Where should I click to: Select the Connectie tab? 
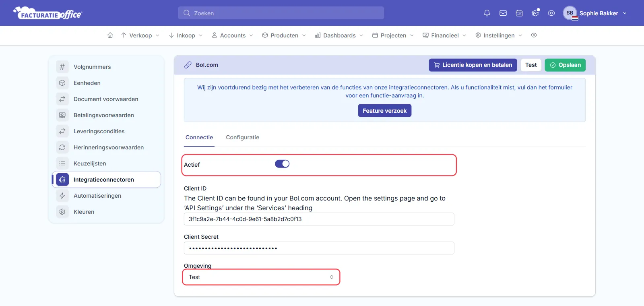[x=199, y=137]
